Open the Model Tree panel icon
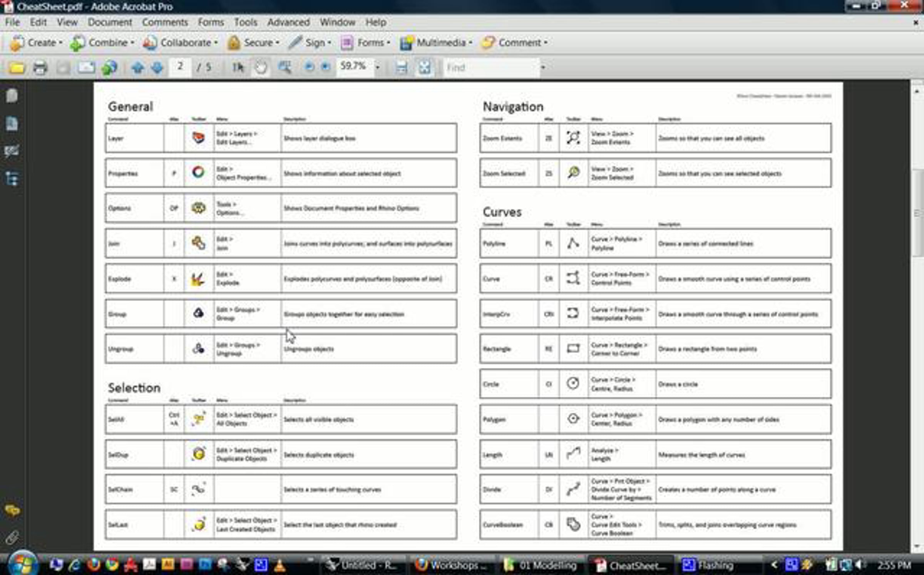This screenshot has height=575, width=924. [12, 179]
